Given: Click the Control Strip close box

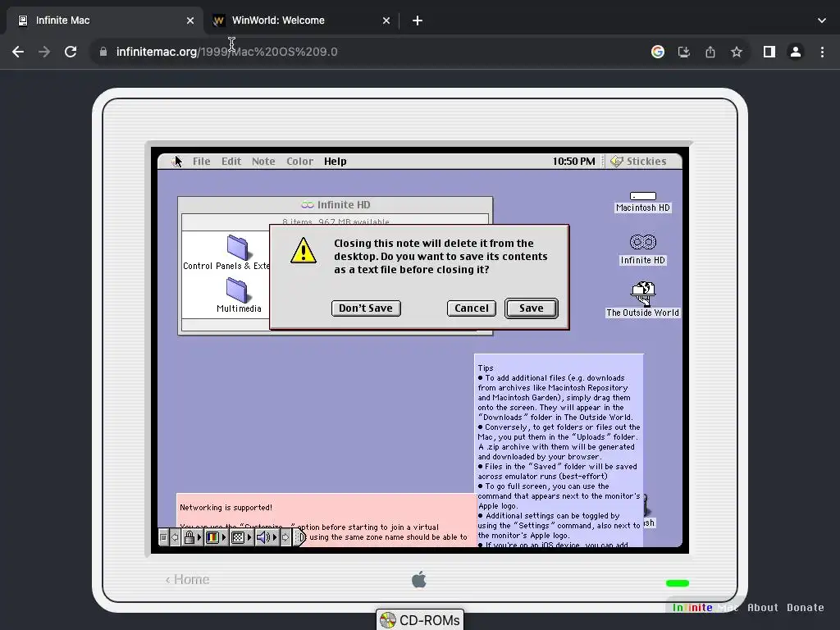Looking at the screenshot, I should (164, 536).
